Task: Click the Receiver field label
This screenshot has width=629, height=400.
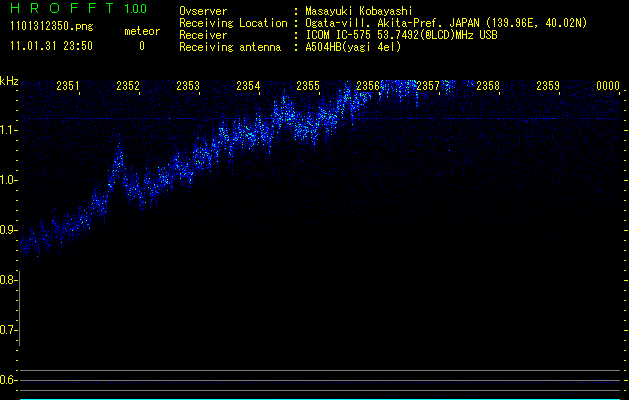Action: coord(203,35)
